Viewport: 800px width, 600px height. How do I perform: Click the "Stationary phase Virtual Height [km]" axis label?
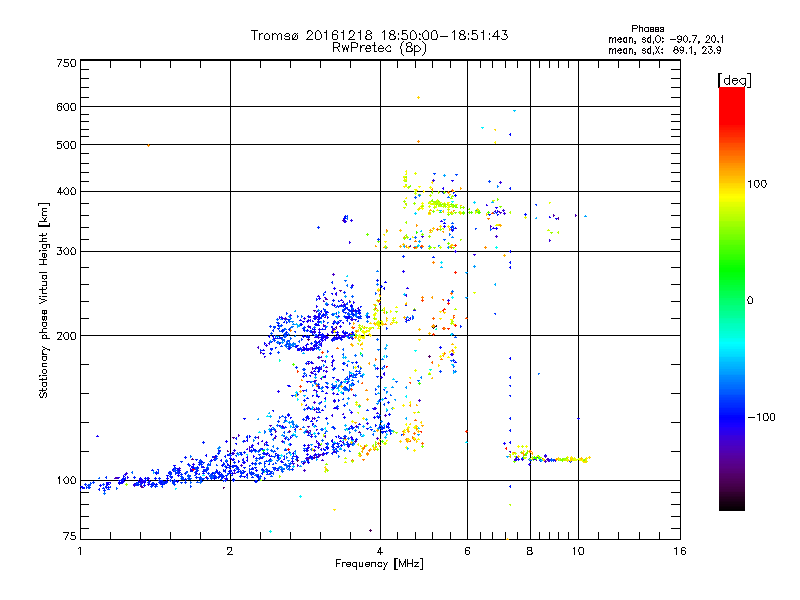(44, 301)
